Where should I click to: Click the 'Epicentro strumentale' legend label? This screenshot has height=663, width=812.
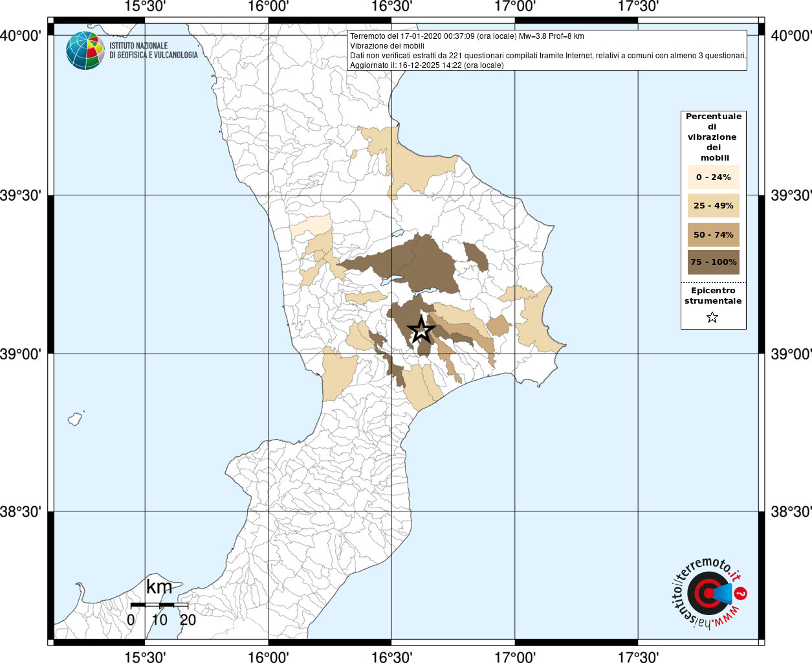[x=713, y=296]
